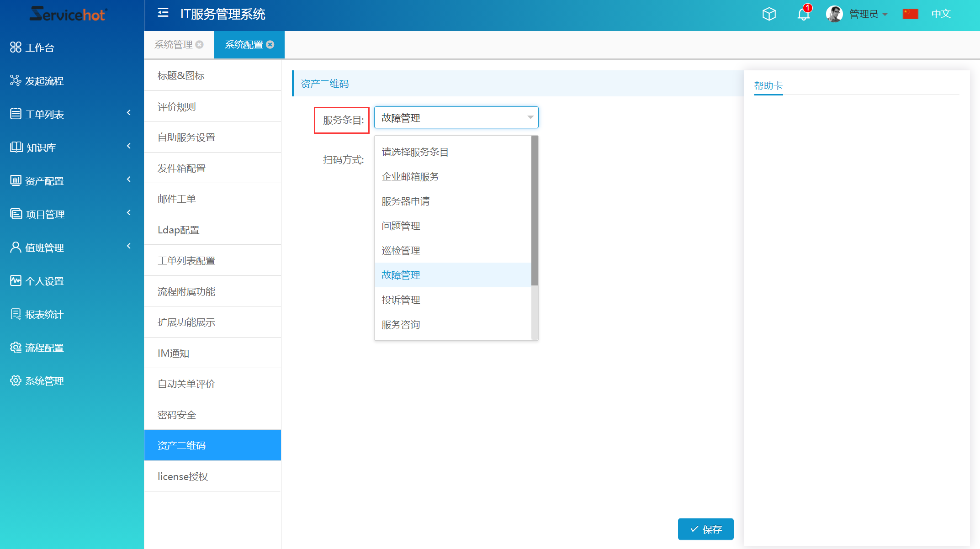
Task: Expand the 资产配置 sidebar chevron
Action: (129, 179)
